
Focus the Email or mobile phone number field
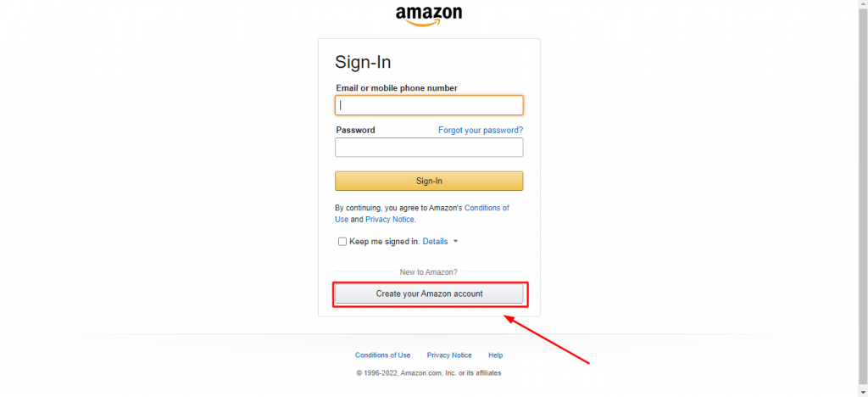(x=429, y=105)
